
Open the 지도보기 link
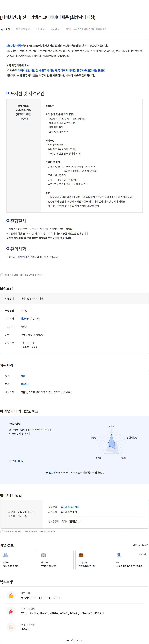tap(142, 554)
